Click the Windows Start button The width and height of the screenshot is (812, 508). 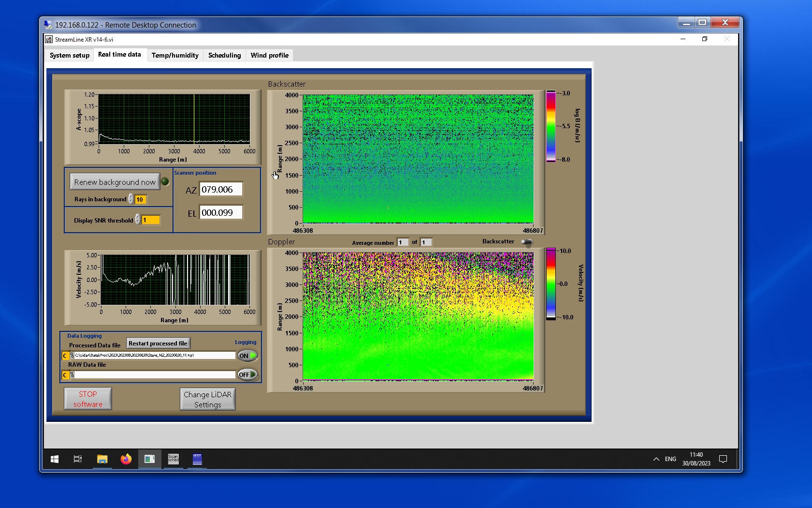(55, 459)
